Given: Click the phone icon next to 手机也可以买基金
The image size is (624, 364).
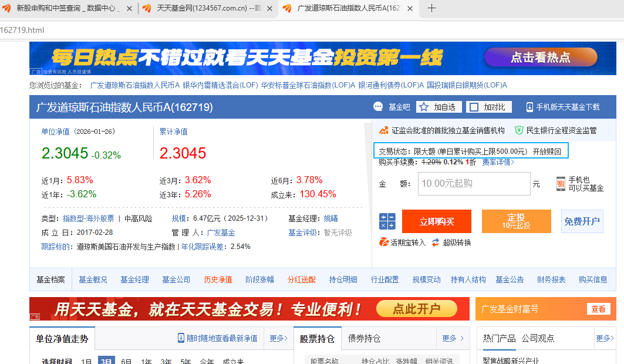Looking at the screenshot, I should click(561, 184).
